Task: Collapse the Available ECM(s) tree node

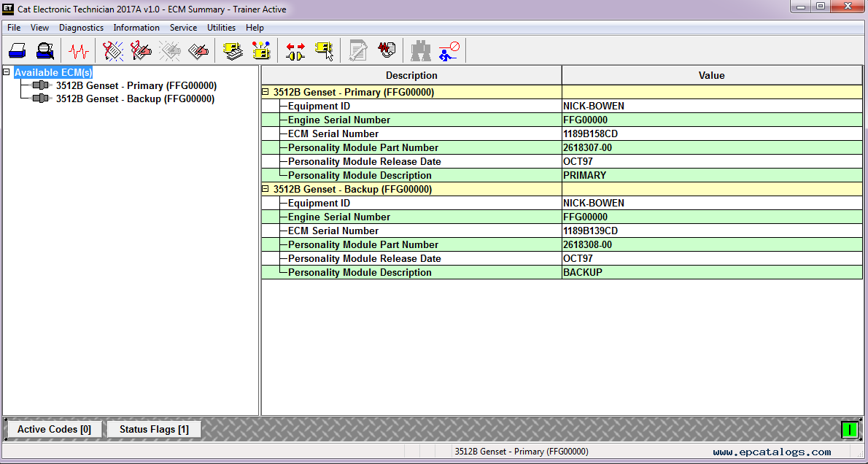Action: pos(6,72)
